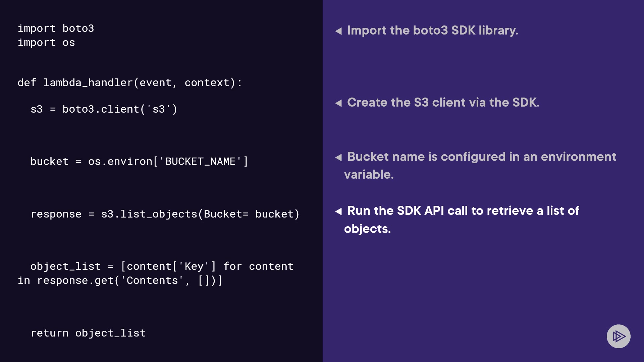Click the 'Bucket name is configured' annotation text
This screenshot has width=644, height=362.
[481, 157]
